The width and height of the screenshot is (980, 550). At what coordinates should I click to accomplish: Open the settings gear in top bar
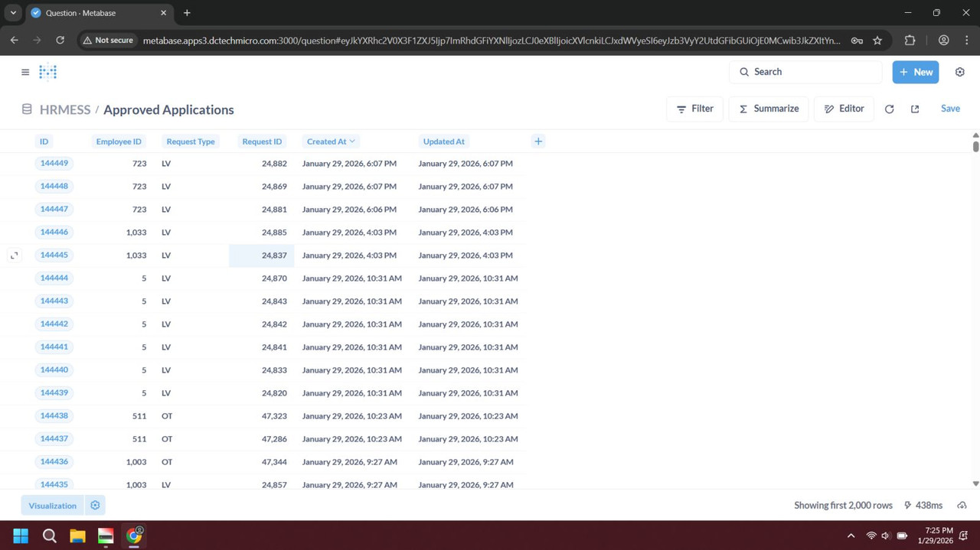[960, 72]
